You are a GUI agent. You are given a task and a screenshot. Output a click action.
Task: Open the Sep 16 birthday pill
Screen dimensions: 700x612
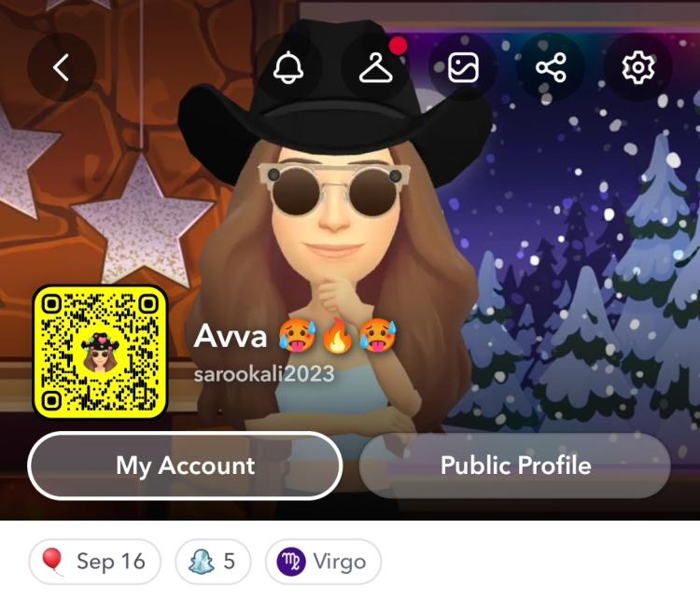pos(94,561)
